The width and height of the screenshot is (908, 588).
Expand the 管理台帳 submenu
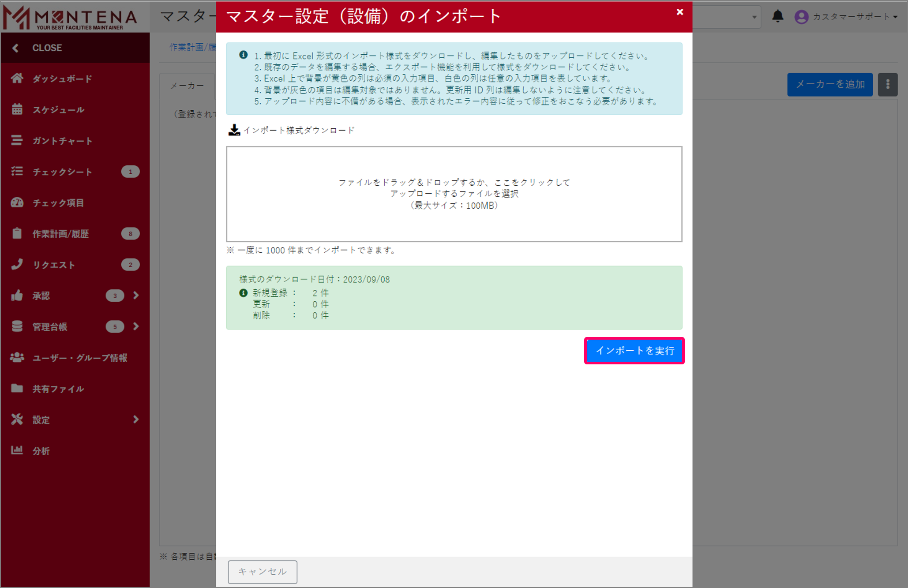[x=136, y=326]
